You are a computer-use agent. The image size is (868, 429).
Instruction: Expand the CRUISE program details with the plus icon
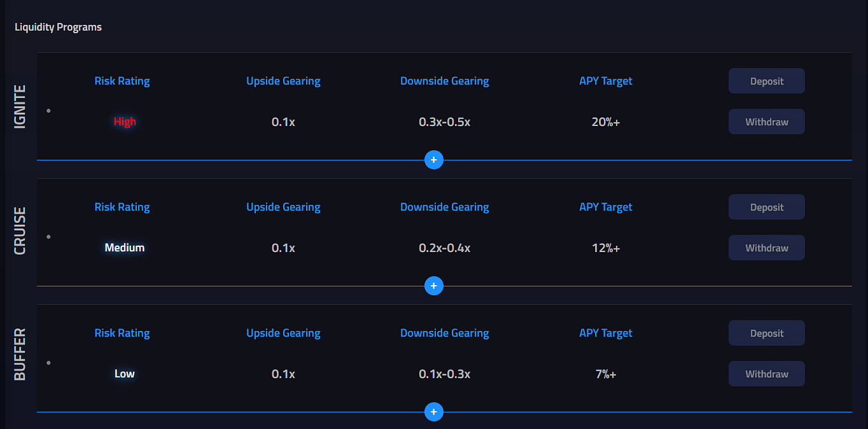coord(434,286)
